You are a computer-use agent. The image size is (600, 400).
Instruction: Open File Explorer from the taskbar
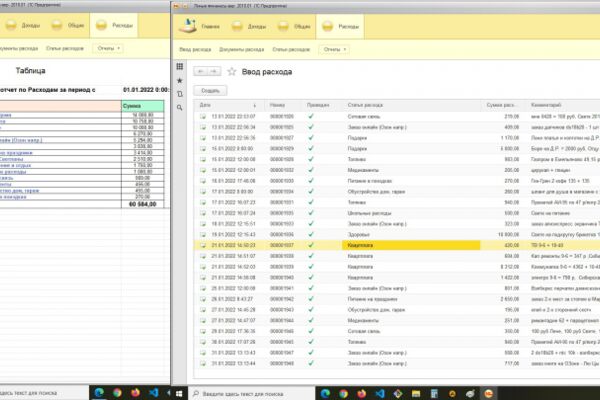[416, 393]
